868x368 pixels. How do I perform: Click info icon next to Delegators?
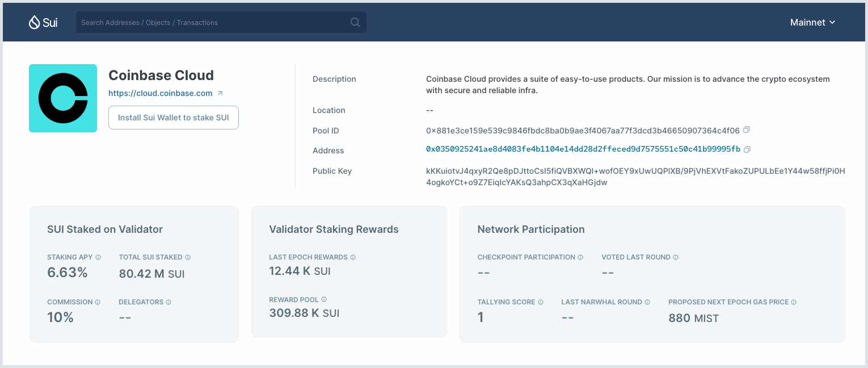(x=168, y=302)
